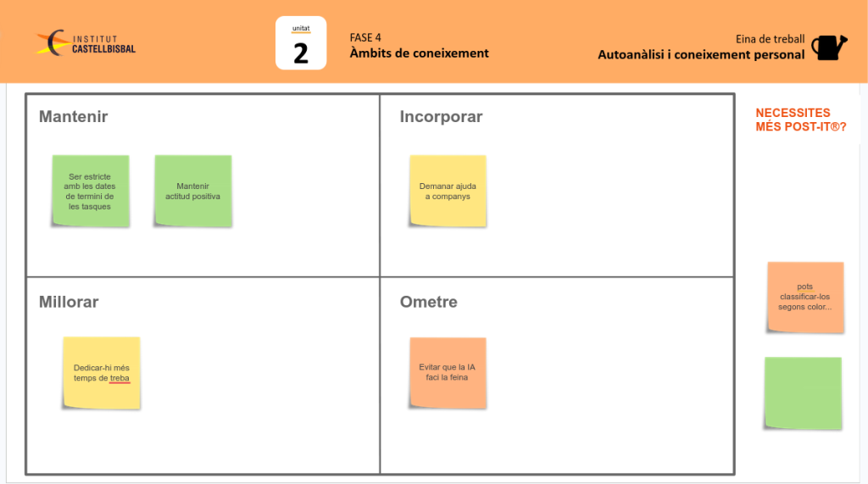
Task: Select the 'Eina de treball' label
Action: (771, 39)
